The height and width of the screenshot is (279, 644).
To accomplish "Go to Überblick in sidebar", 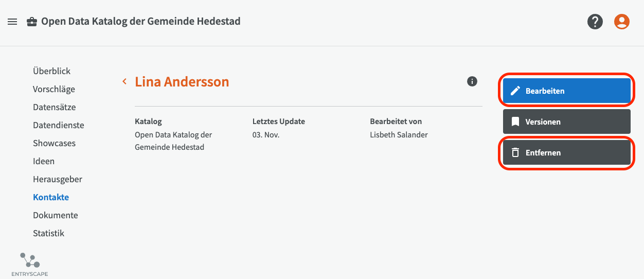I will pyautogui.click(x=51, y=71).
